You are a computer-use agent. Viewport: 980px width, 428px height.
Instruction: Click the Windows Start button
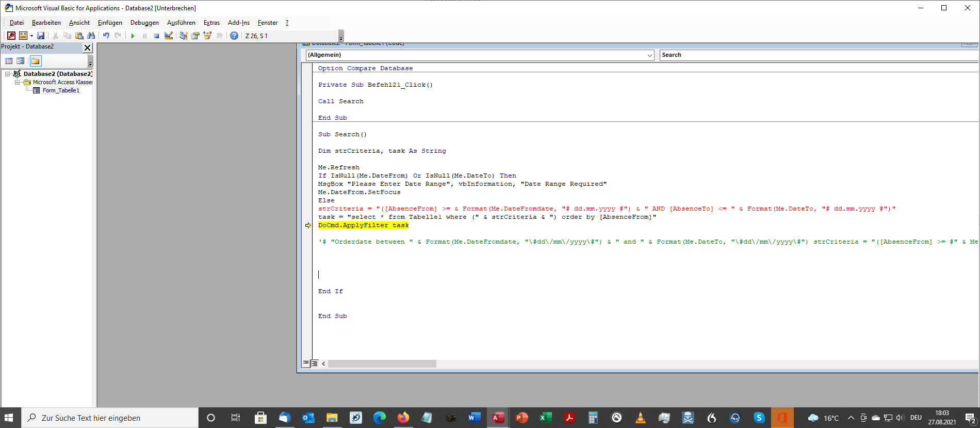pos(9,418)
